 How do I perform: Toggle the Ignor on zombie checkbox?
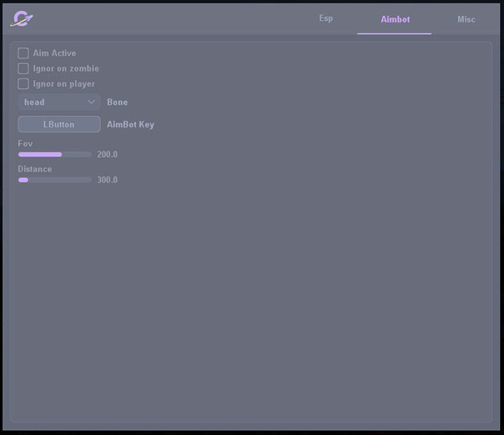coord(23,68)
